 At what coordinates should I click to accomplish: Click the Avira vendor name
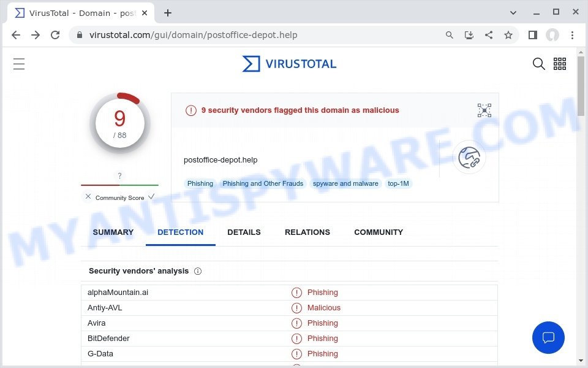coord(96,323)
